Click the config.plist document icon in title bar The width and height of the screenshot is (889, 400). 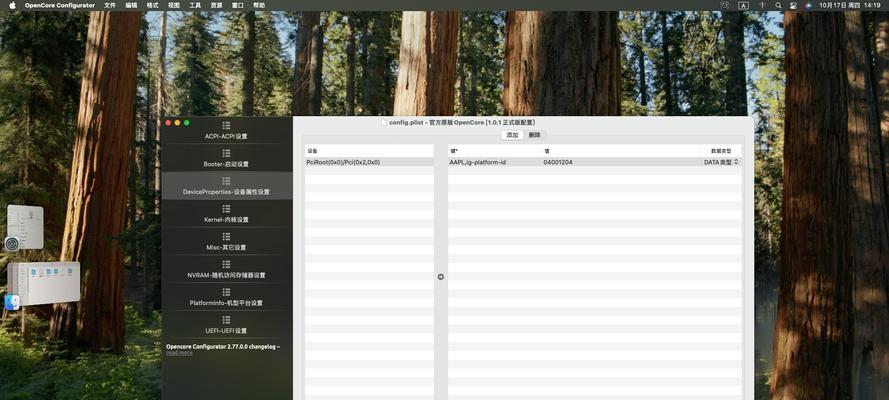click(384, 122)
